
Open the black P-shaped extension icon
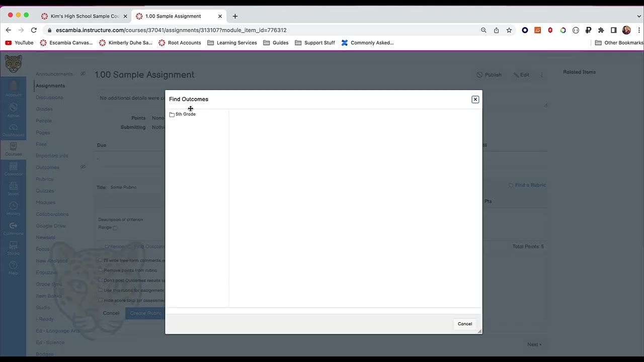pyautogui.click(x=588, y=30)
